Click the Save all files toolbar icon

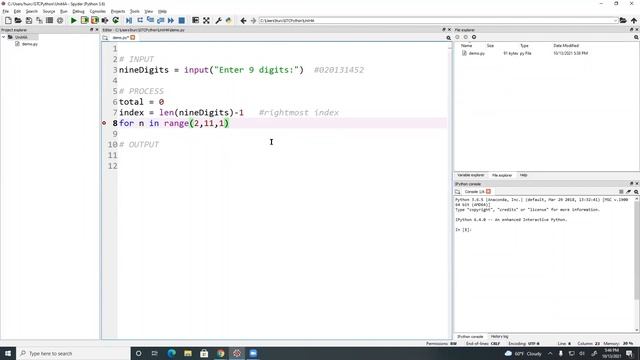coord(39,20)
